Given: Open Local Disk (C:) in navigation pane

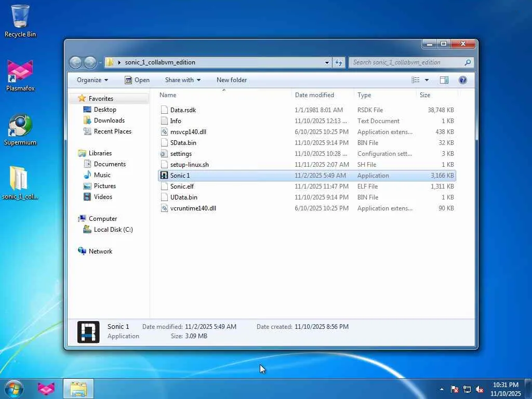Looking at the screenshot, I should (113, 229).
